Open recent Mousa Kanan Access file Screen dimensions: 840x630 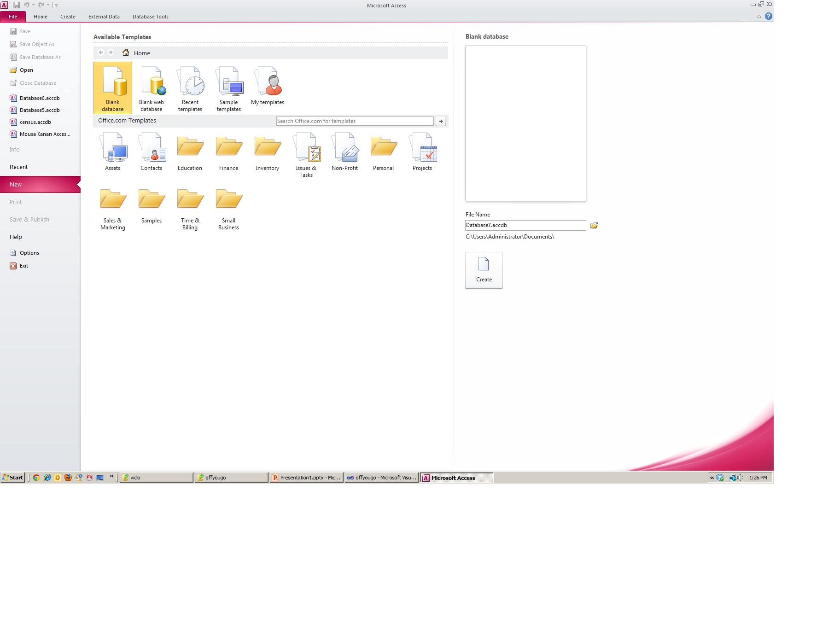coord(40,134)
